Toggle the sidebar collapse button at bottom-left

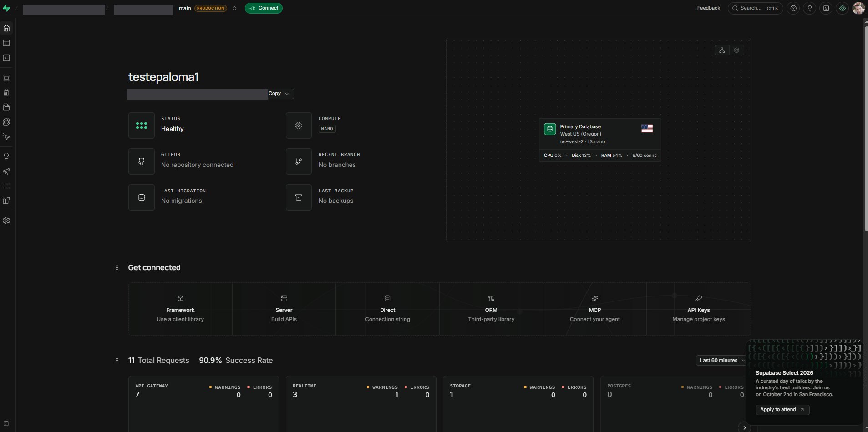pyautogui.click(x=6, y=424)
